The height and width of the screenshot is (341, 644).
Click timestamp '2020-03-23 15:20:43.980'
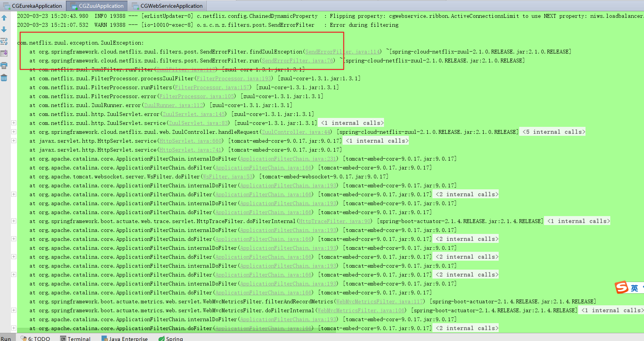click(53, 16)
